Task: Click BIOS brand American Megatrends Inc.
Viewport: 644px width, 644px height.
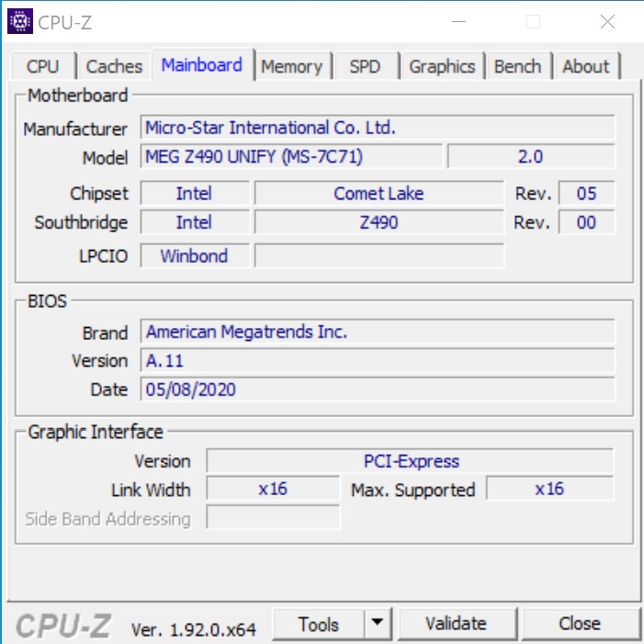Action: point(378,331)
